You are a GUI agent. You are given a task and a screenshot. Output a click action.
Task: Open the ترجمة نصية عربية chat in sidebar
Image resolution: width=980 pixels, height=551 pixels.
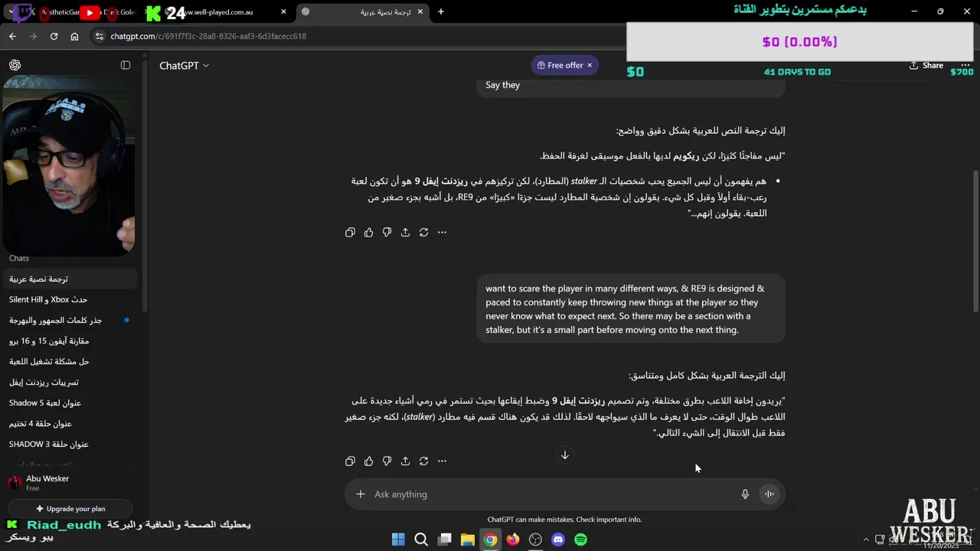[x=69, y=279]
